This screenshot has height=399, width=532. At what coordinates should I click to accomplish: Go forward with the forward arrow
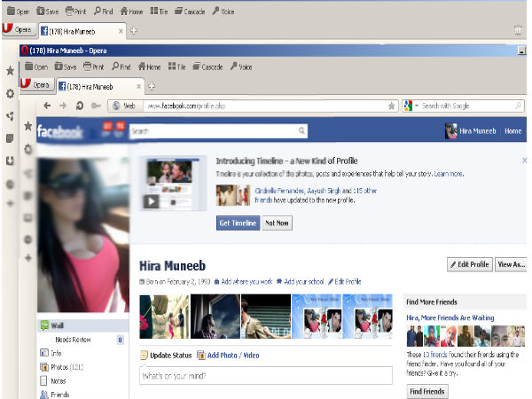63,106
